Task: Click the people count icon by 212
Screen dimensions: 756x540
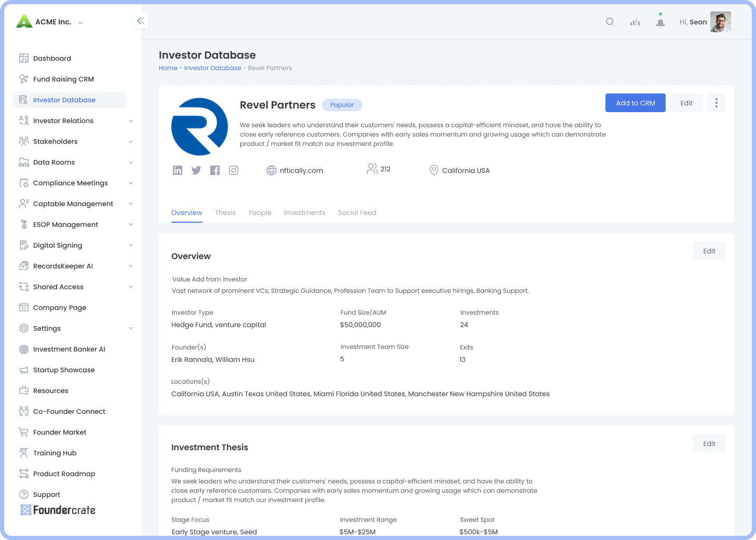Action: [372, 169]
